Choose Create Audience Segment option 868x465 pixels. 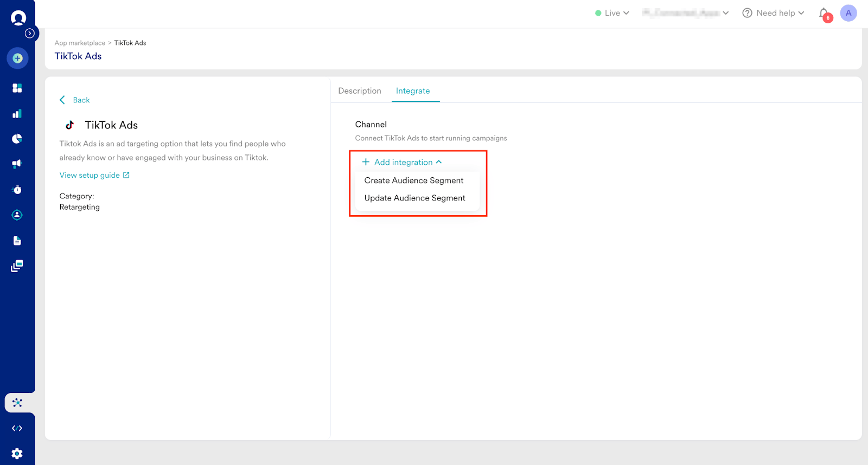[x=414, y=180]
